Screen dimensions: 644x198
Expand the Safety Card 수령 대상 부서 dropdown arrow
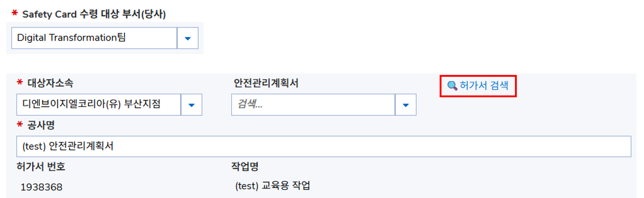[188, 38]
